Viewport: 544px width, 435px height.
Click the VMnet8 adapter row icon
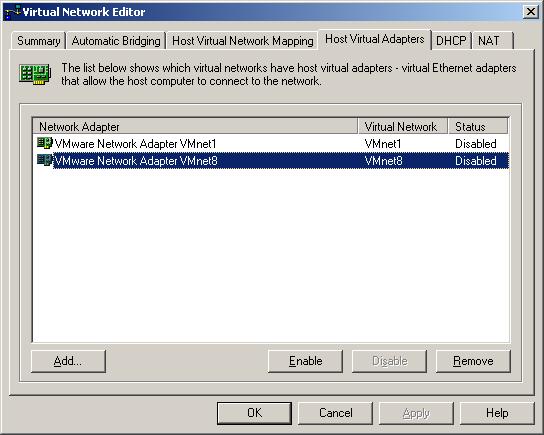coord(44,160)
